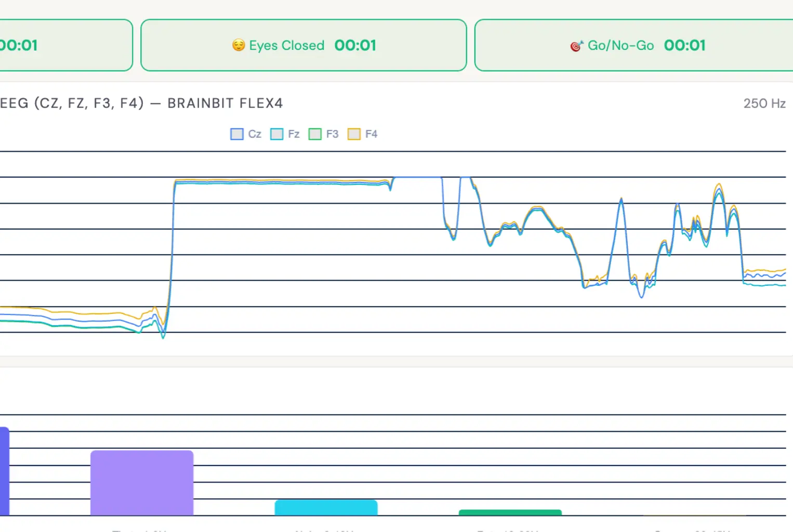Click the 250 Hz sampling rate label

point(764,103)
